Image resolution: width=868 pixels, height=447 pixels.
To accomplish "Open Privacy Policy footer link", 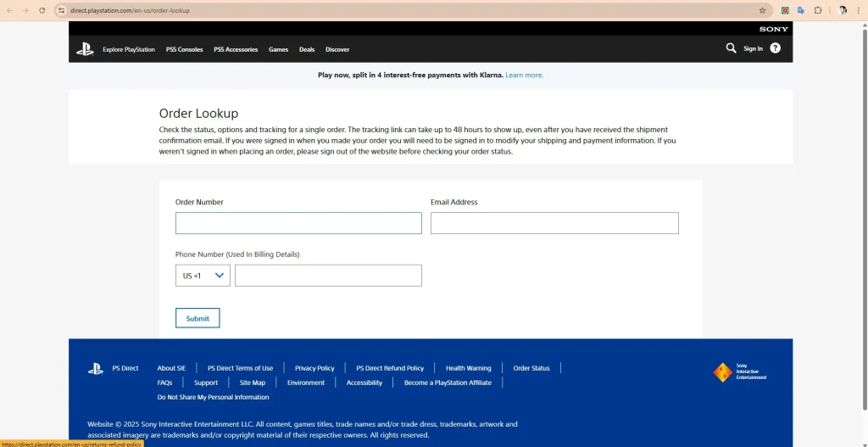I will 314,368.
